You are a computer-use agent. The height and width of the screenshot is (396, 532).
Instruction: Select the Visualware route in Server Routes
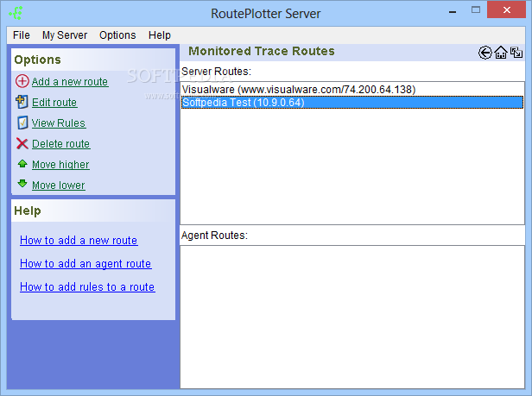pos(352,90)
